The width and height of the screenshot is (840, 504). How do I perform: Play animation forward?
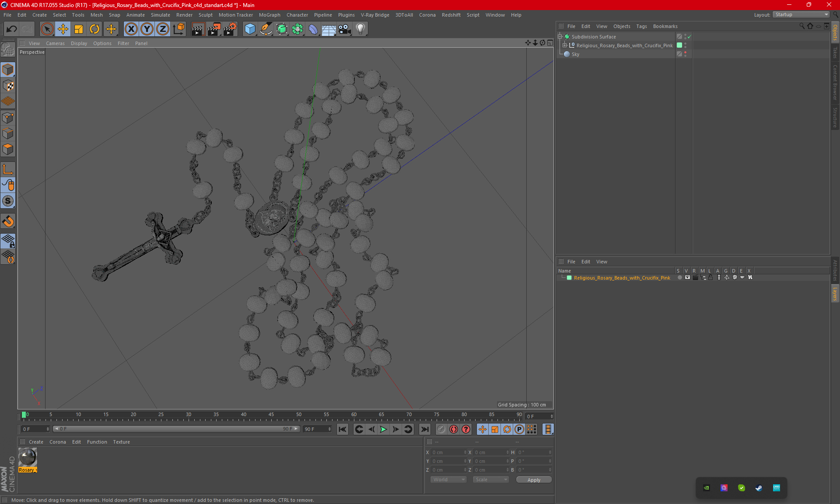(x=383, y=429)
